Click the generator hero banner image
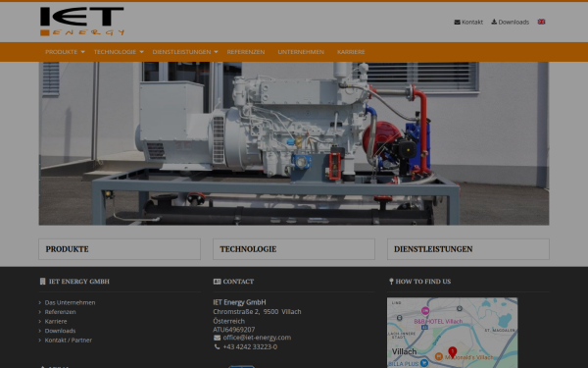 click(294, 143)
